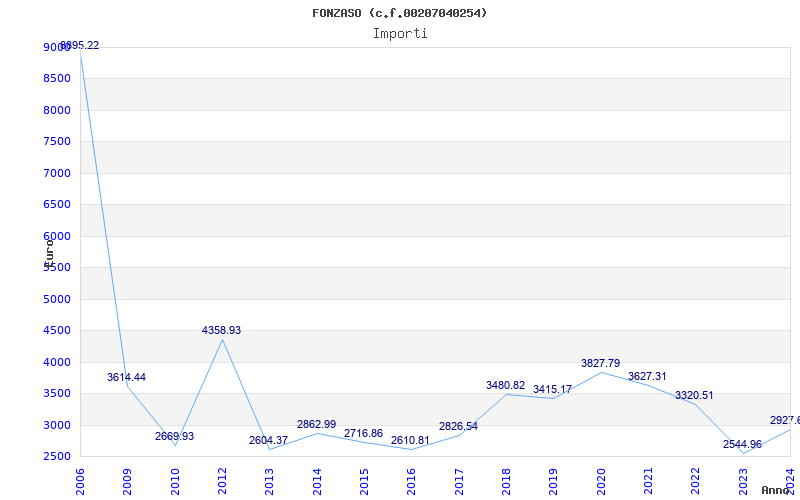Viewport: 800px width, 500px height.
Task: Click the 8895.22 data label
Action: tap(80, 45)
